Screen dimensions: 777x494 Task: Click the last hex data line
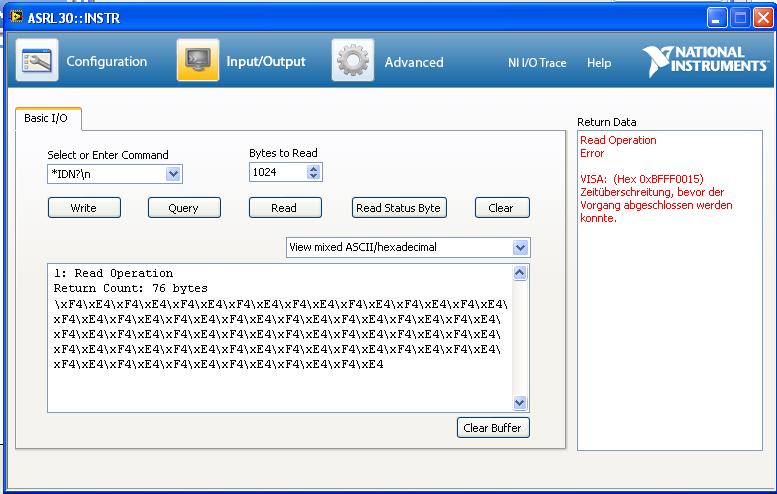click(218, 365)
